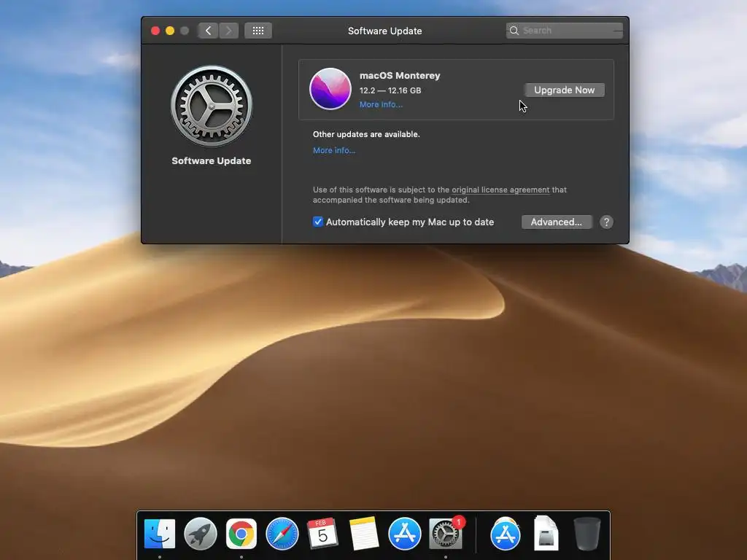Click the macOS Monterey icon
The width and height of the screenshot is (747, 560).
click(330, 89)
